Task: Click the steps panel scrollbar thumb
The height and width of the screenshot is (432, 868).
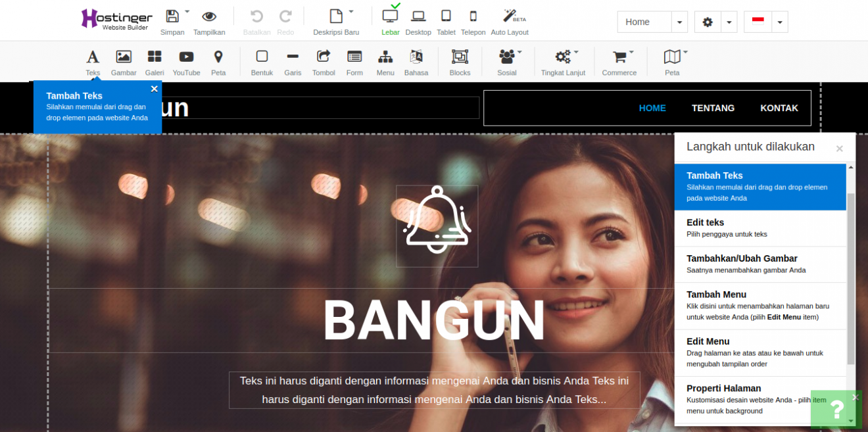Action: point(851,279)
